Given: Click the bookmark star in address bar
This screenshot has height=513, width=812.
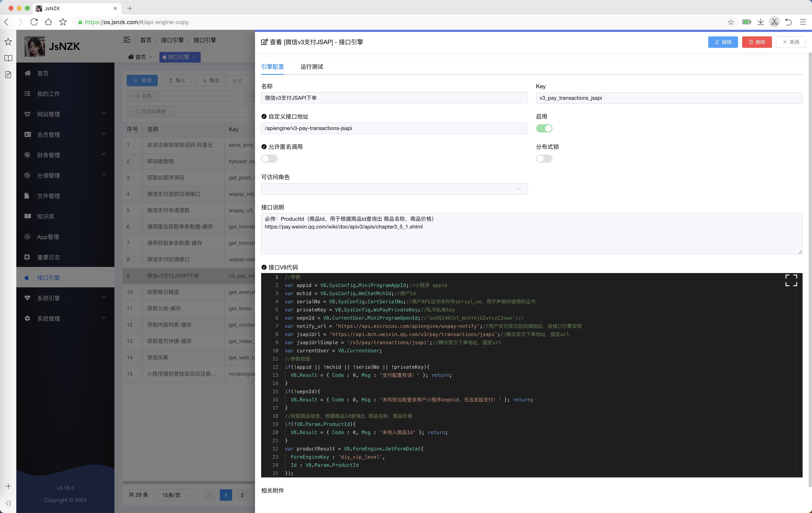Looking at the screenshot, I should tap(730, 22).
